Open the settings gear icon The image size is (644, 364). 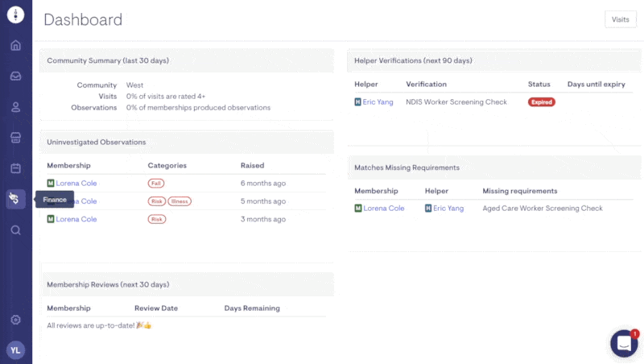(x=15, y=320)
